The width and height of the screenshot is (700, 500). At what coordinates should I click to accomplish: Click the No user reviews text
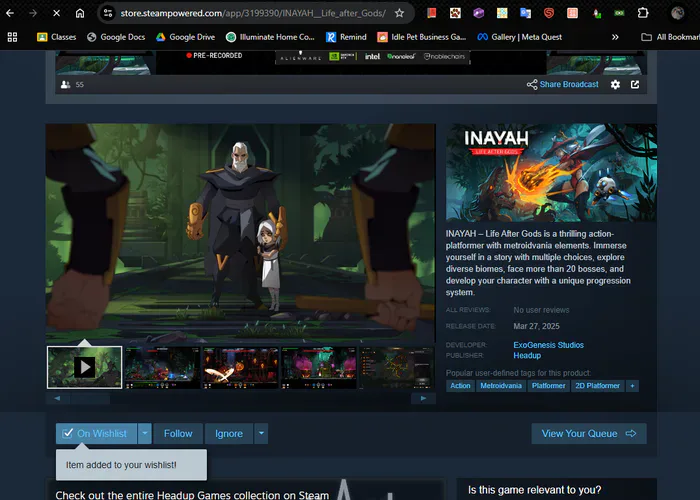tap(541, 310)
